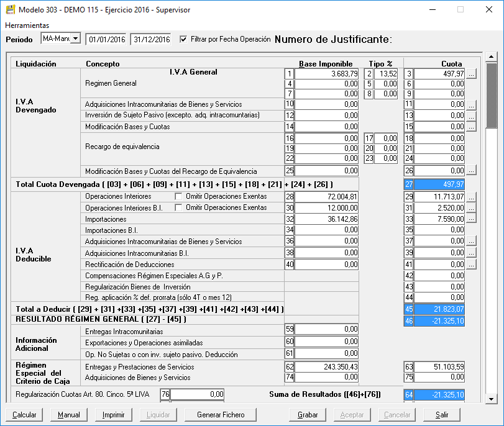The width and height of the screenshot is (504, 426).
Task: Open the ellipsis button beside box 37
Action: (x=471, y=241)
